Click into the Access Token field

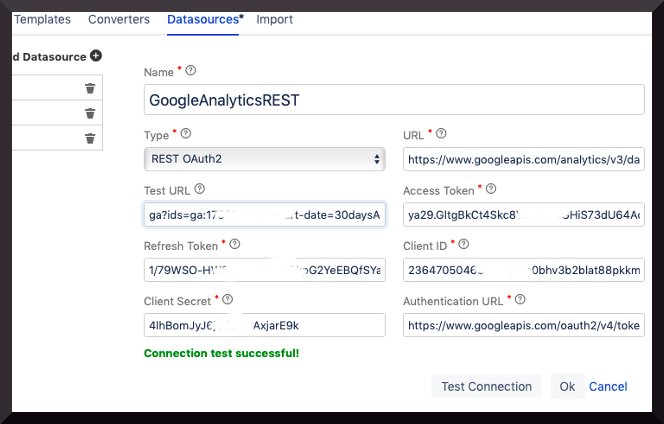(x=524, y=215)
